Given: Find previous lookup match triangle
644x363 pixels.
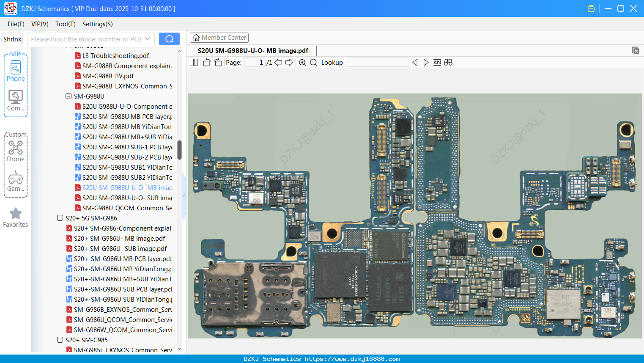Looking at the screenshot, I should coord(415,63).
